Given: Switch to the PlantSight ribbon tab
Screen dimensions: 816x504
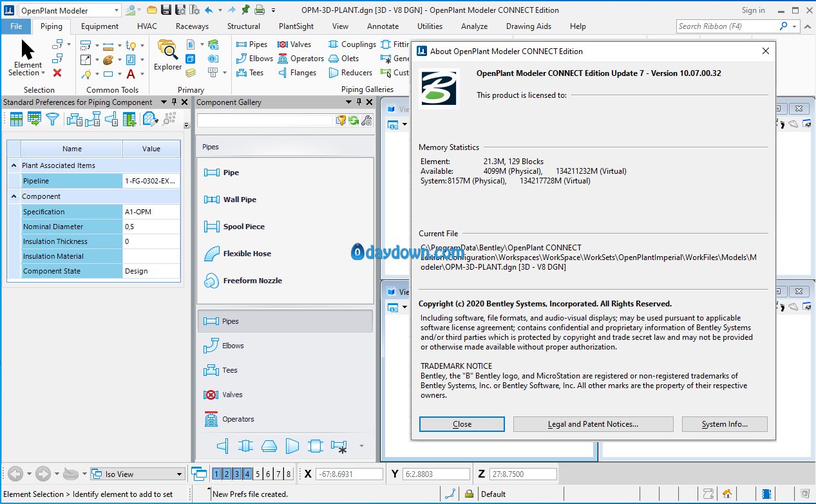Looking at the screenshot, I should point(296,26).
